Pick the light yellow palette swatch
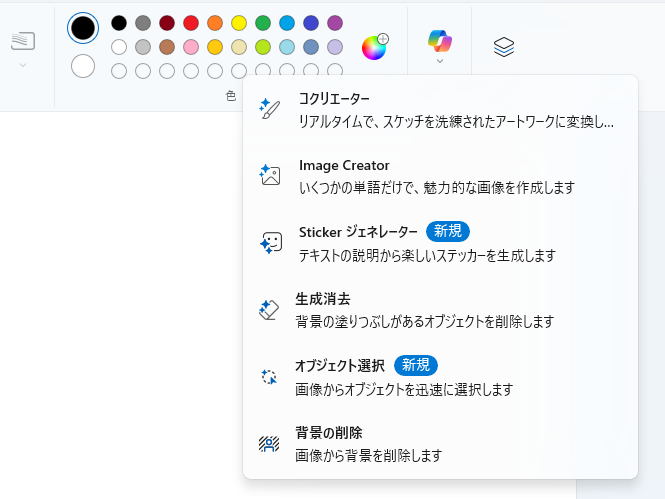This screenshot has width=665, height=499. (239, 47)
